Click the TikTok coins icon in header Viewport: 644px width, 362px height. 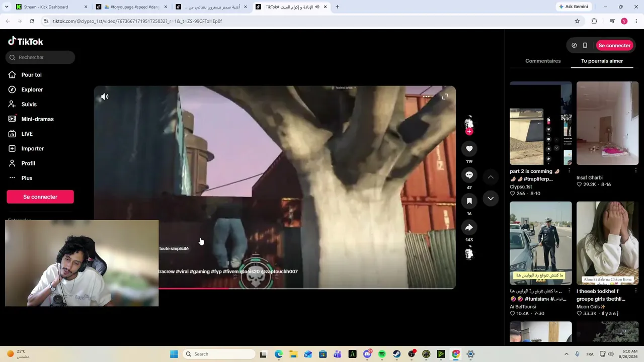point(574,45)
